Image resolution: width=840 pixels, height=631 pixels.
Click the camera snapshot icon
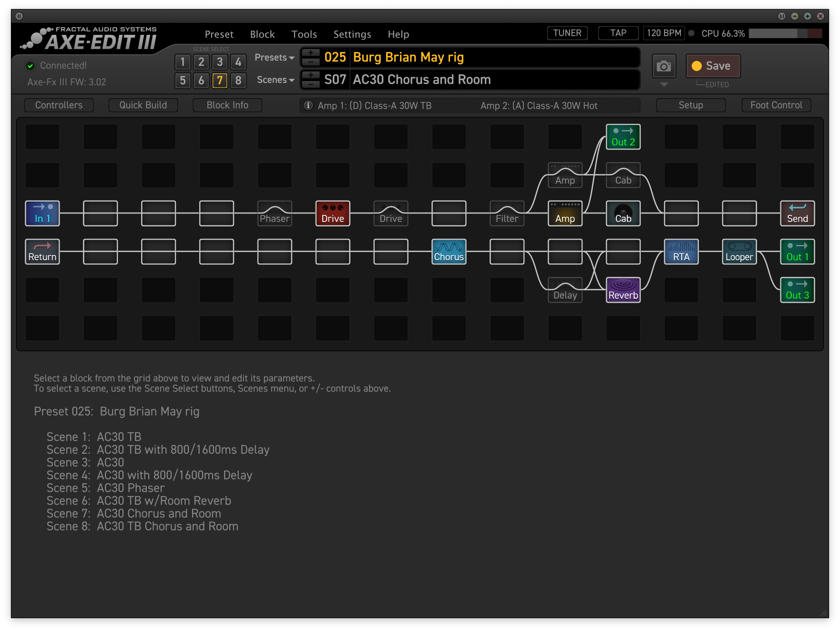664,66
